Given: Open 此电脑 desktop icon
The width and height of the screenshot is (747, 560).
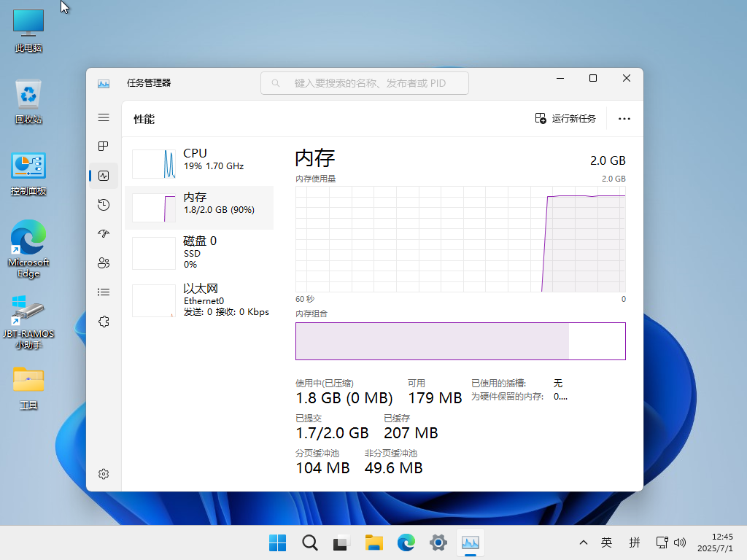Looking at the screenshot, I should (x=28, y=31).
